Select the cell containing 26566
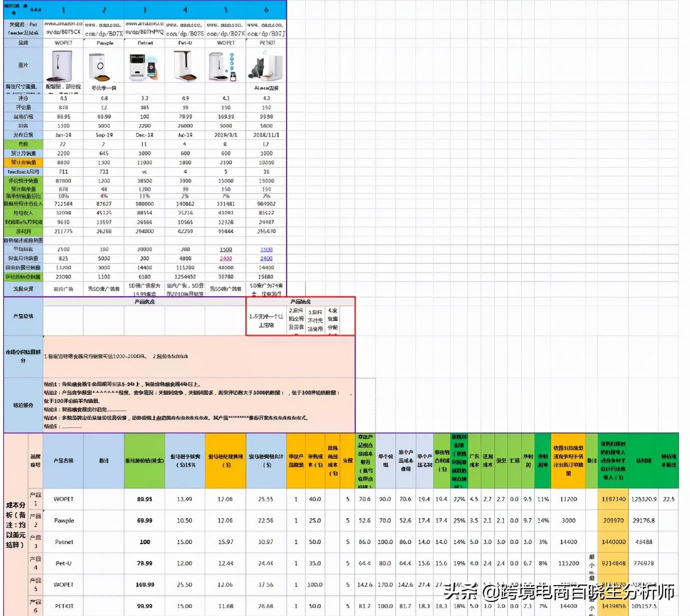The width and height of the screenshot is (690, 616). point(145,222)
